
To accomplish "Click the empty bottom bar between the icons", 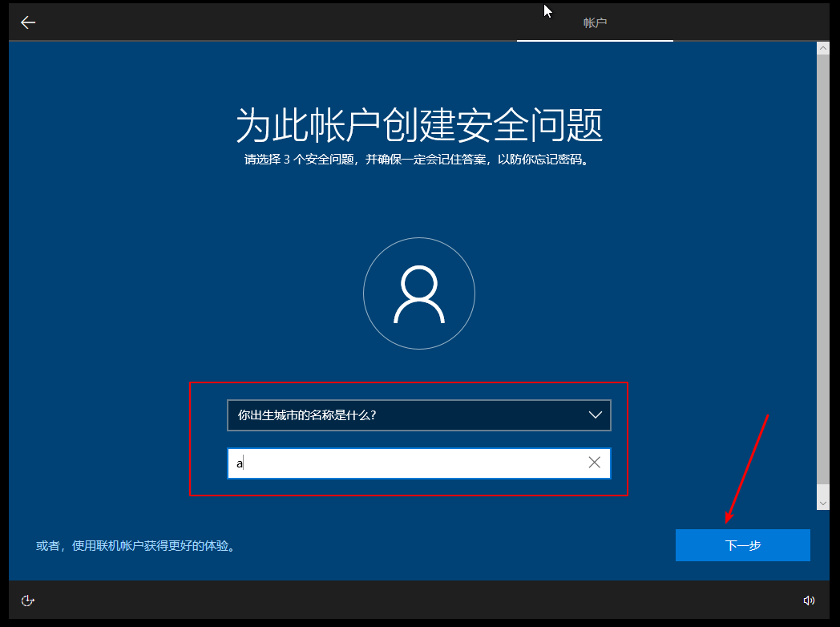I will coord(417,601).
